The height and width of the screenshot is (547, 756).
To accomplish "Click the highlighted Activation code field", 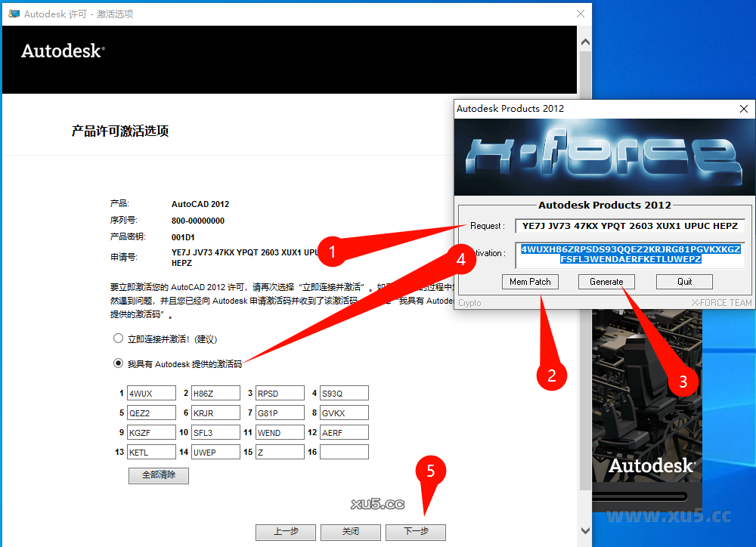I will 630,256.
